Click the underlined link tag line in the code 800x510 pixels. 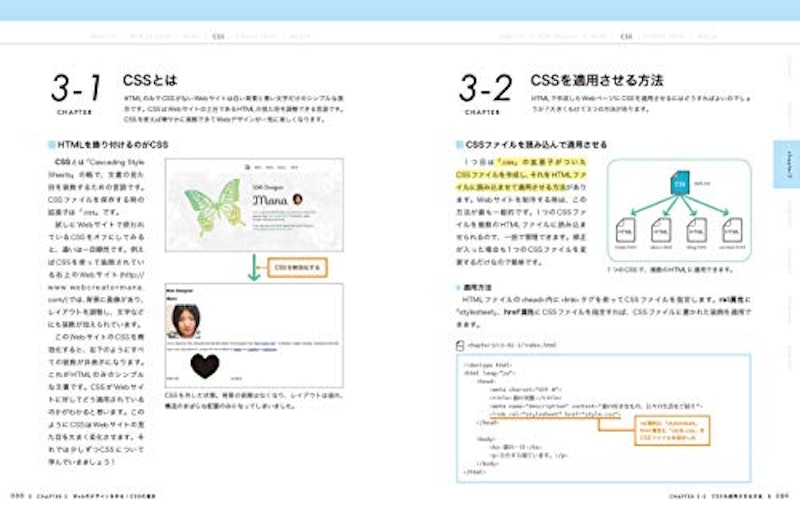[555, 415]
